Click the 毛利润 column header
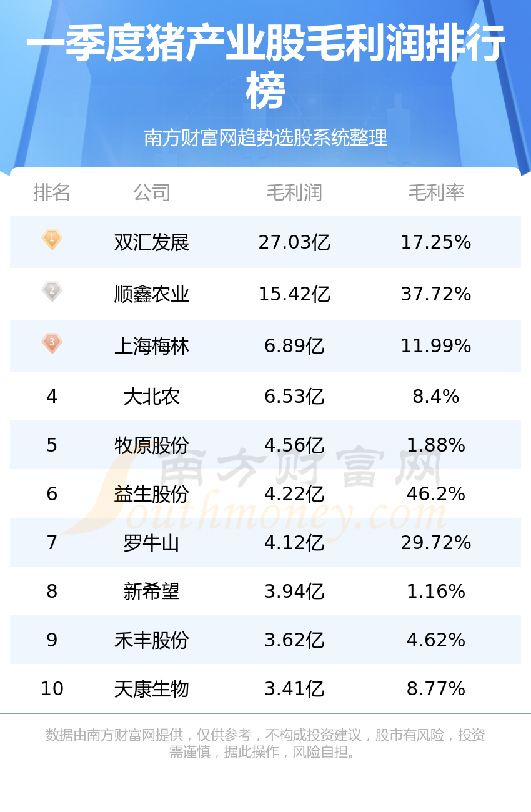Image resolution: width=531 pixels, height=812 pixels. [x=294, y=192]
